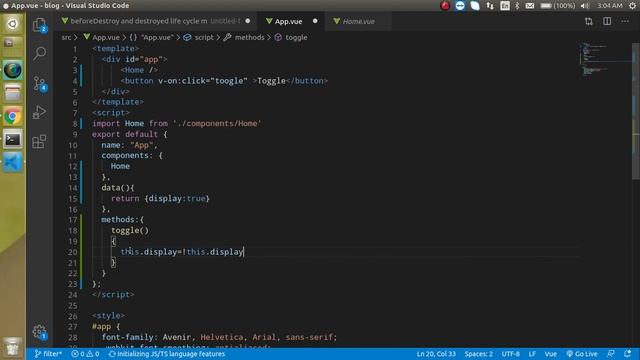Click Initializing JS/TS language features status

point(167,354)
